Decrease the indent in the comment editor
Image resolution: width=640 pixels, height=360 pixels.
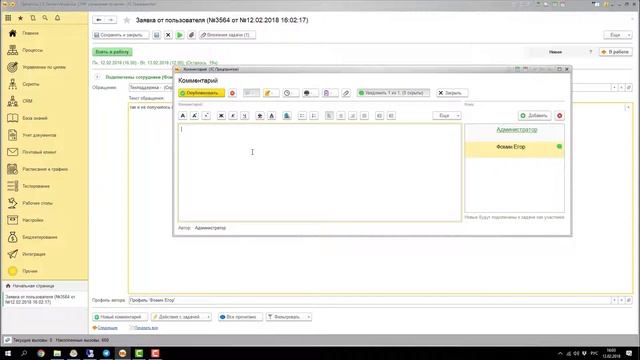(391, 116)
